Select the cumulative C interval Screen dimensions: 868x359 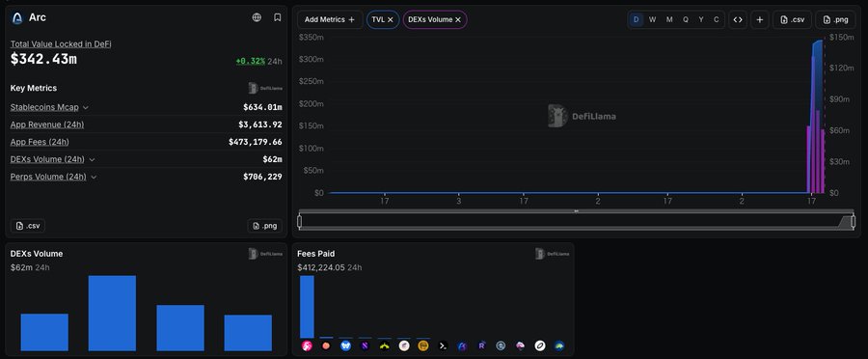point(717,20)
